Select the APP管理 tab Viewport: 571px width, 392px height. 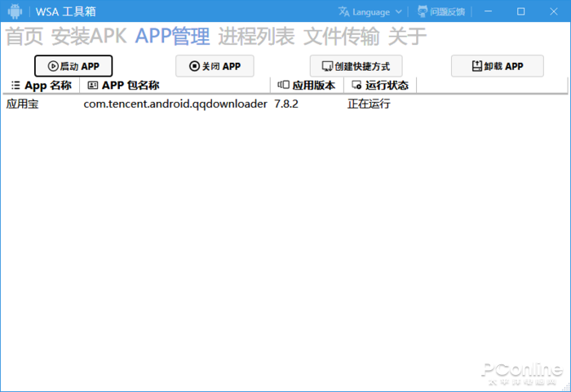point(173,37)
